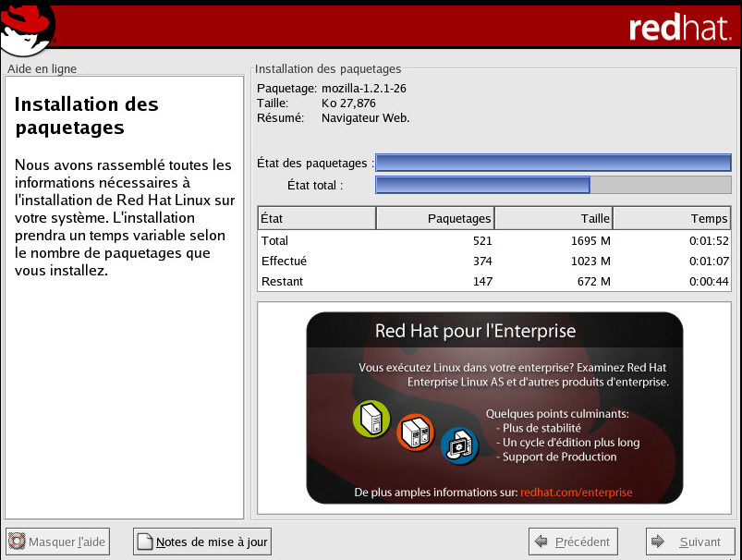Click the Aide en ligne panel label
The image size is (742, 560).
pyautogui.click(x=43, y=68)
